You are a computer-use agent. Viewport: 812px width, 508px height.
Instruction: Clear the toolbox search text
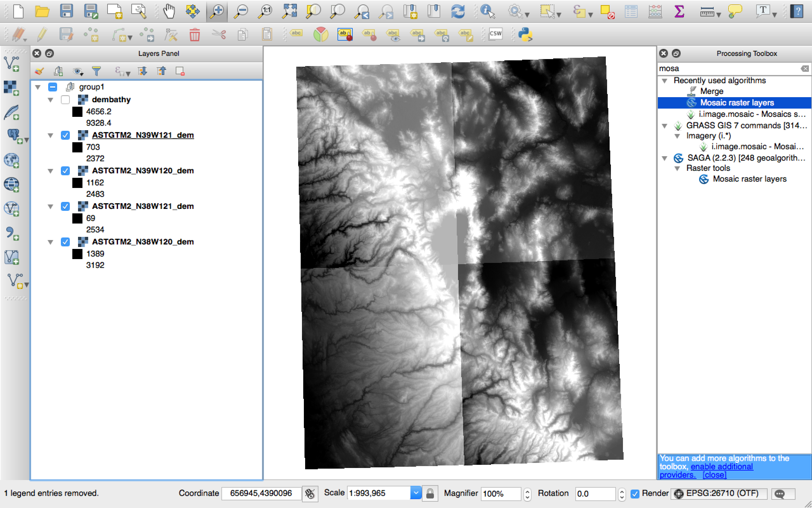pyautogui.click(x=805, y=69)
